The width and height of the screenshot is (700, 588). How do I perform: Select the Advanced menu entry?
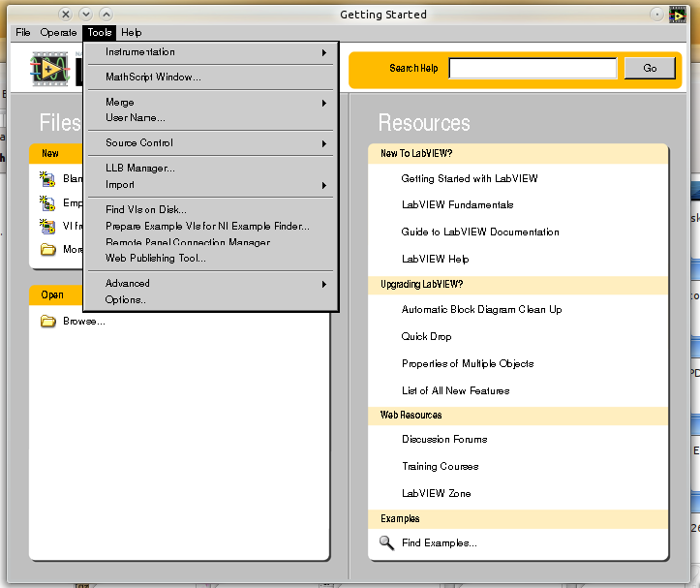coord(210,283)
